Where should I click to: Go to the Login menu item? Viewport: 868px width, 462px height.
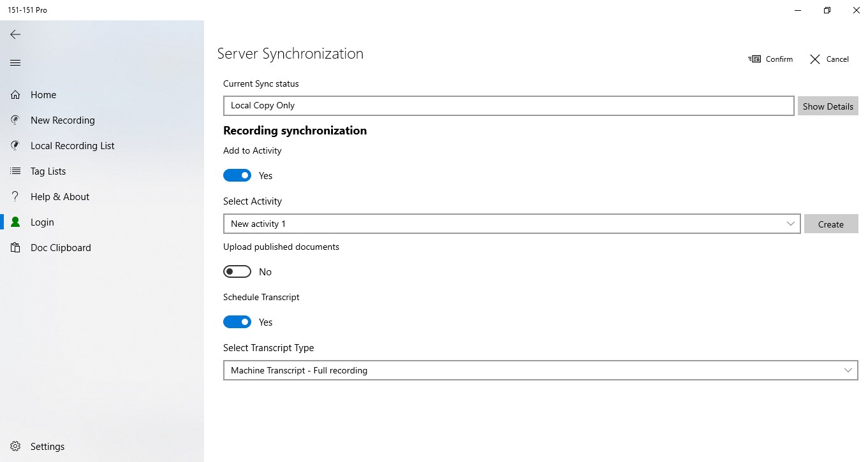click(42, 222)
